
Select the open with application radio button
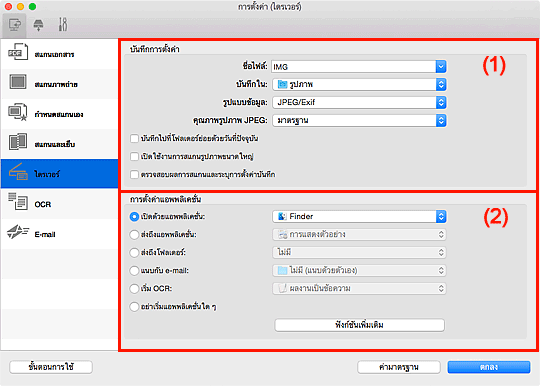134,217
